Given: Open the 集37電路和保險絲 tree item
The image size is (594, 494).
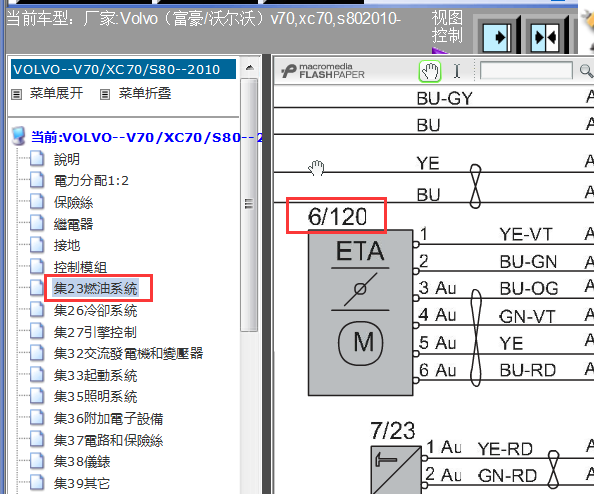Looking at the screenshot, I should click(x=108, y=440).
